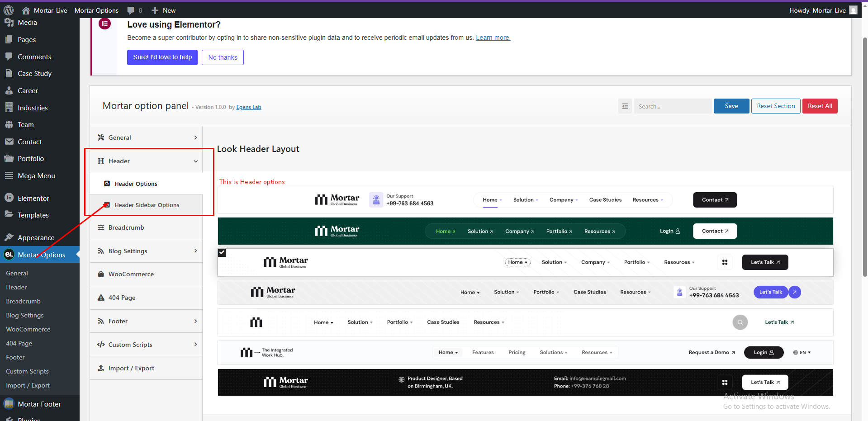Click the WordPress logo icon
Viewport: 868px width, 421px height.
click(x=9, y=10)
